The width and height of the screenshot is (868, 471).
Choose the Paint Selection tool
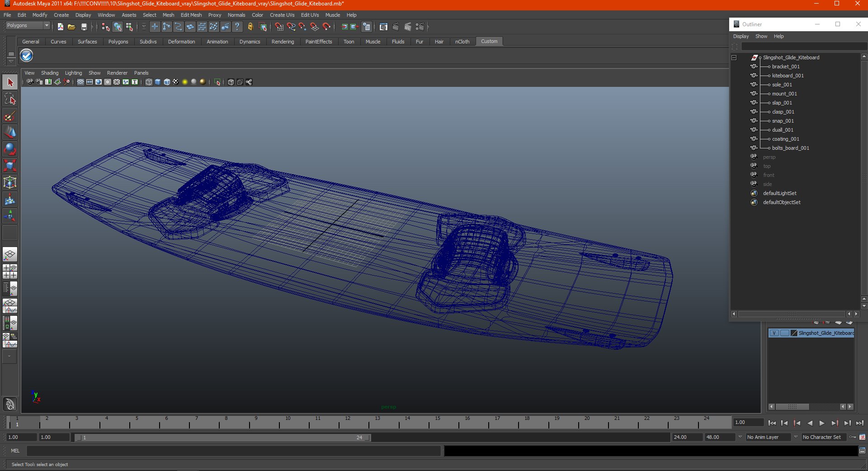click(10, 116)
